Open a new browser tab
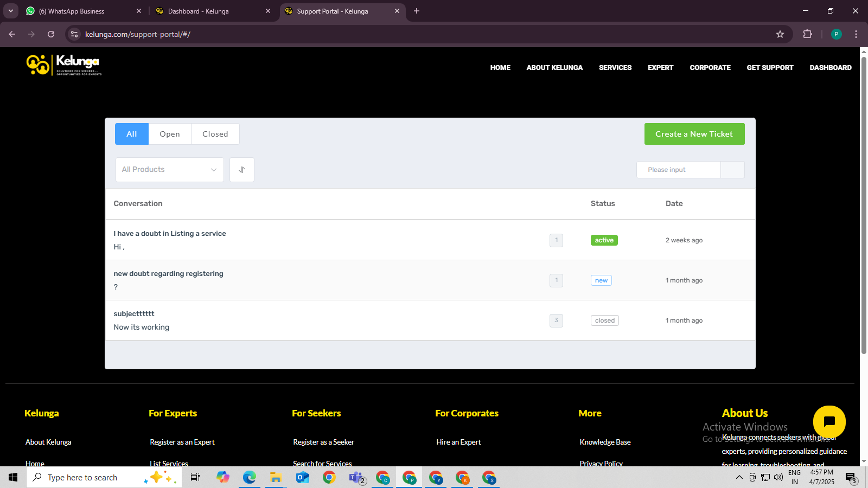This screenshot has width=868, height=488. (x=417, y=11)
